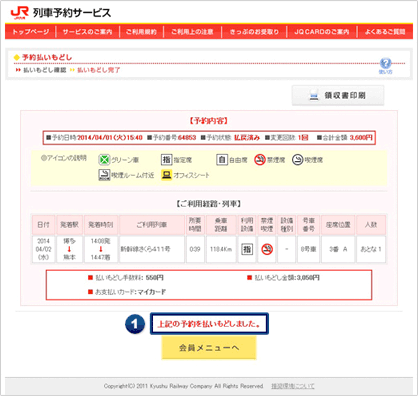Click the オフィスシート laptop legend icon
Screen dimensions: 419x396
coord(166,175)
